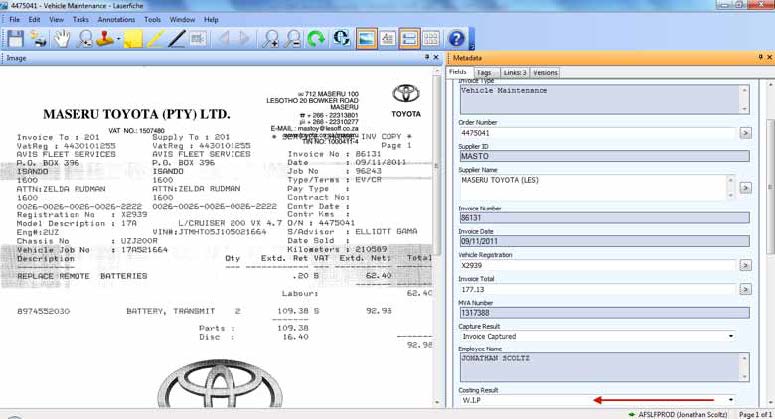Rotate the image with green arrow icon
The height and width of the screenshot is (419, 775).
coord(316,39)
